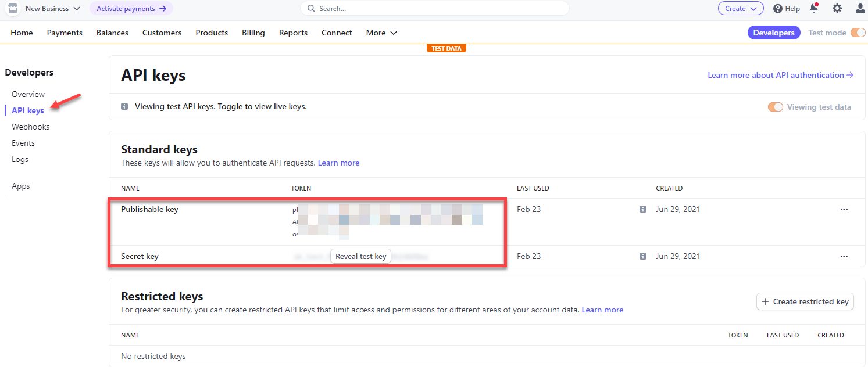Open Webhooks in sidebar
The image size is (868, 370).
tap(31, 127)
